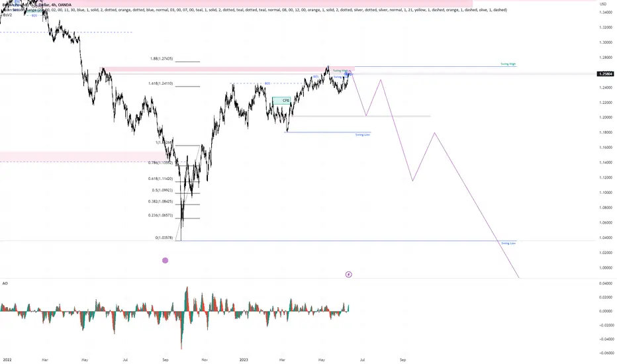The height and width of the screenshot is (364, 617).
Task: Select the green Swing High label at far right
Action: click(508, 64)
